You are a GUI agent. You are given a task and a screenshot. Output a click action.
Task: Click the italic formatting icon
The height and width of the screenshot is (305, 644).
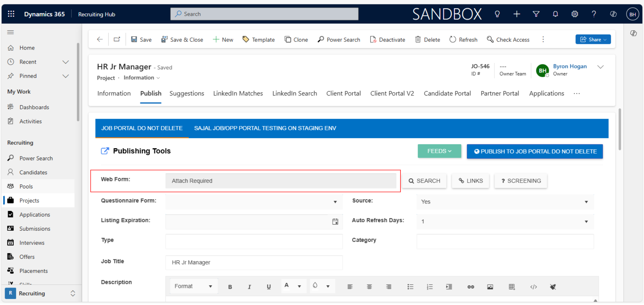coord(249,287)
